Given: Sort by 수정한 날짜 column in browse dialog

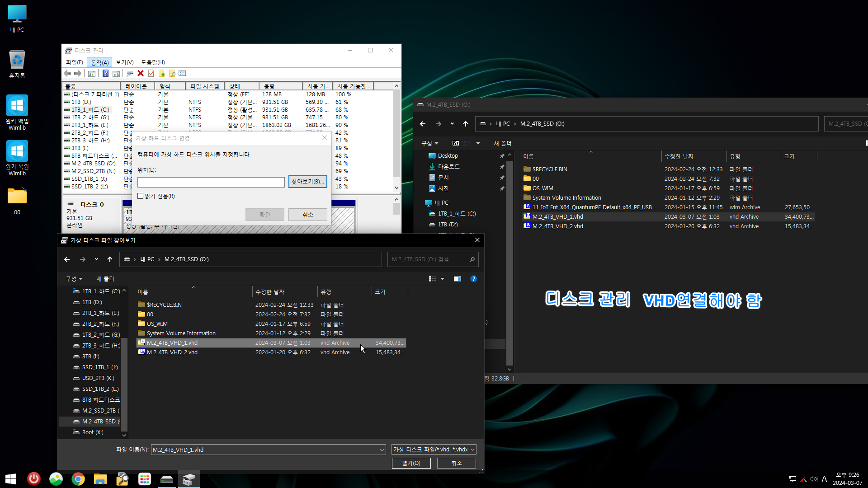Looking at the screenshot, I should pos(285,292).
